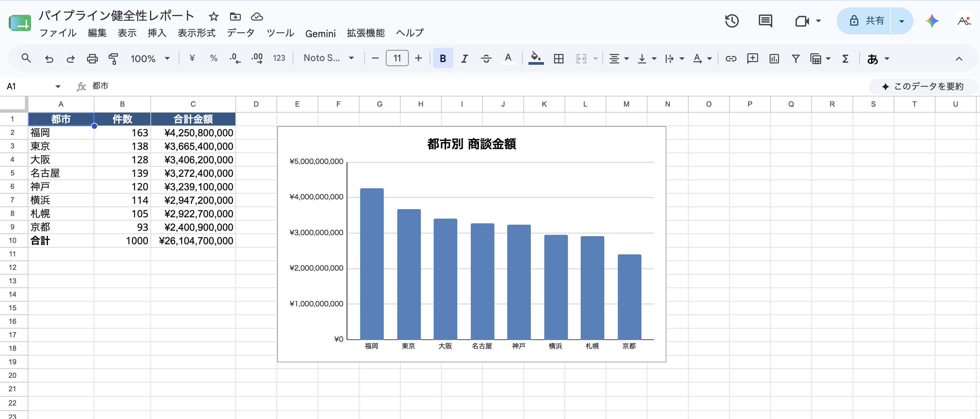Open the 123 number format menu

[x=279, y=58]
